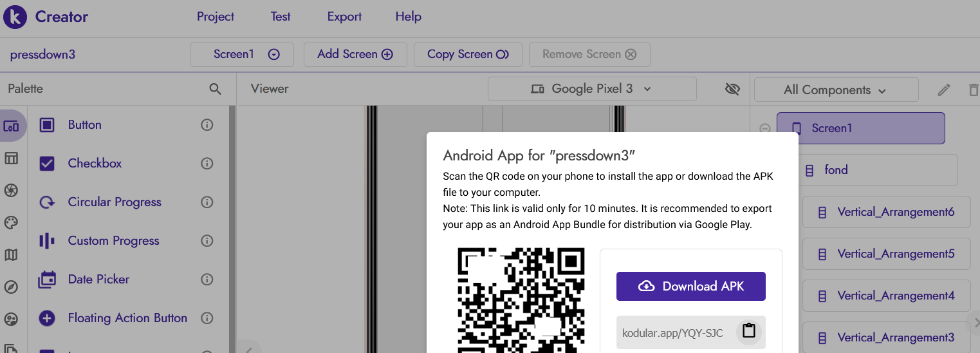Click the Viewer panel title
980x353 pixels.
point(270,89)
